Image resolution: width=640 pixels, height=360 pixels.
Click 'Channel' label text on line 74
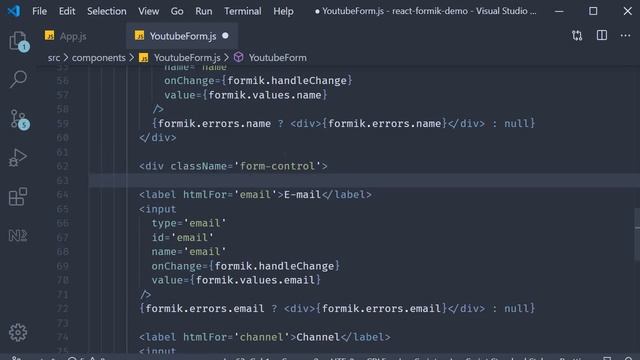point(318,337)
